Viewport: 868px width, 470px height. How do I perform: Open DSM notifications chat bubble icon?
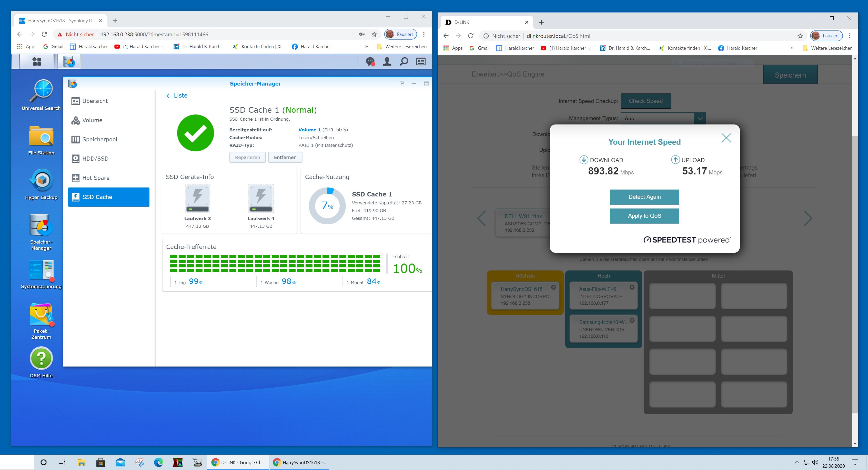pos(370,62)
